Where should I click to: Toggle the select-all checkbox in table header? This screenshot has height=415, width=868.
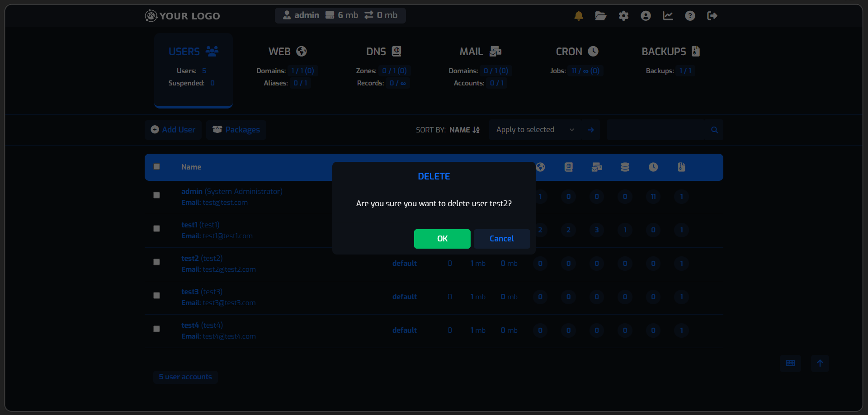coord(156,166)
